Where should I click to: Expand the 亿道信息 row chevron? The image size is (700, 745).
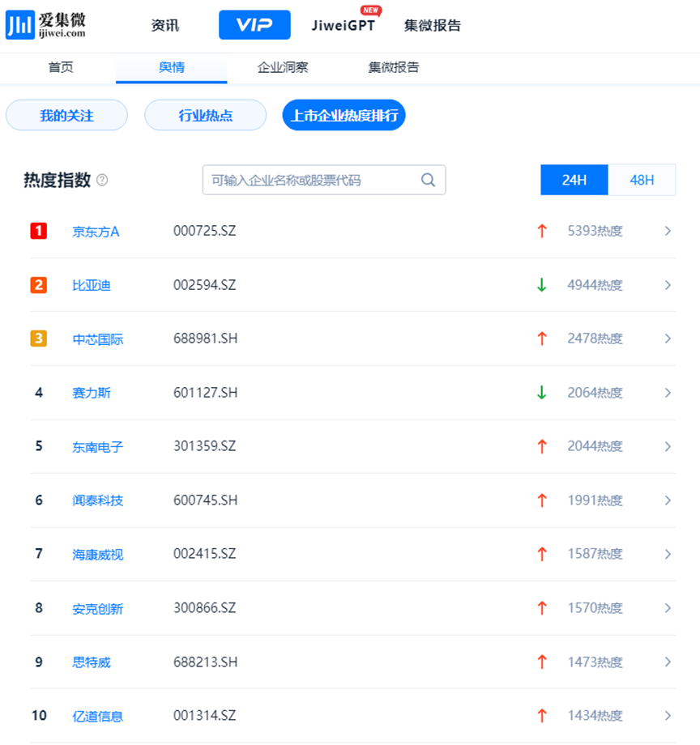click(668, 716)
